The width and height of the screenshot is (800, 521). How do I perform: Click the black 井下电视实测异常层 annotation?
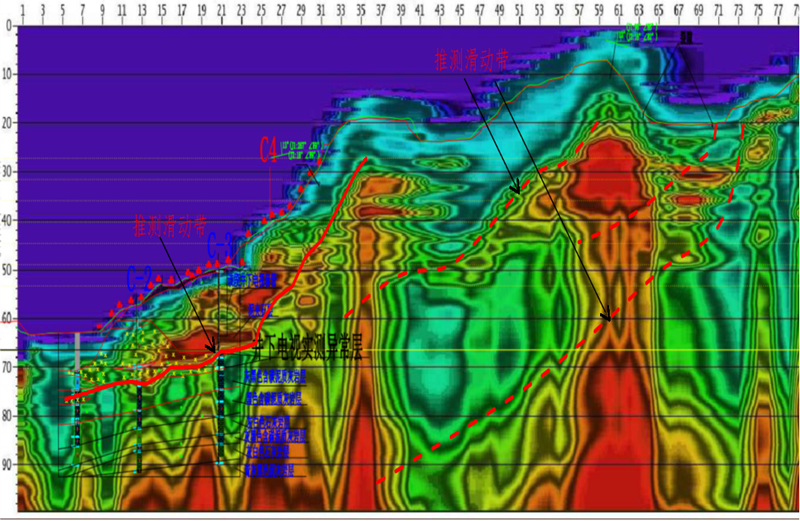(307, 349)
